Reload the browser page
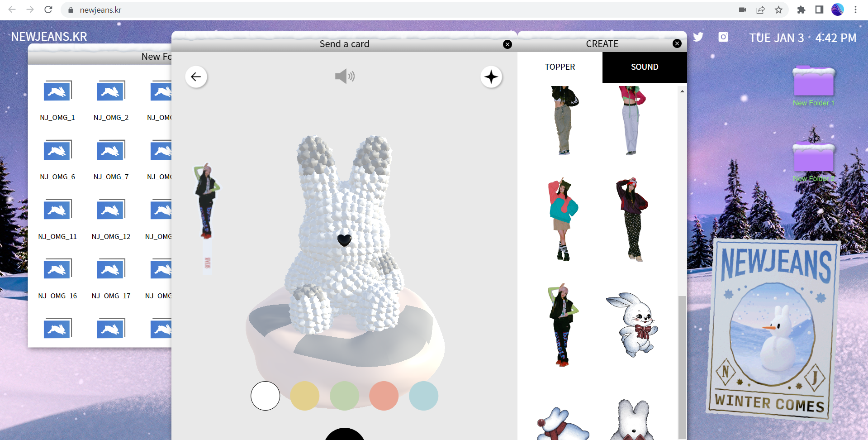868x440 pixels. [48, 10]
